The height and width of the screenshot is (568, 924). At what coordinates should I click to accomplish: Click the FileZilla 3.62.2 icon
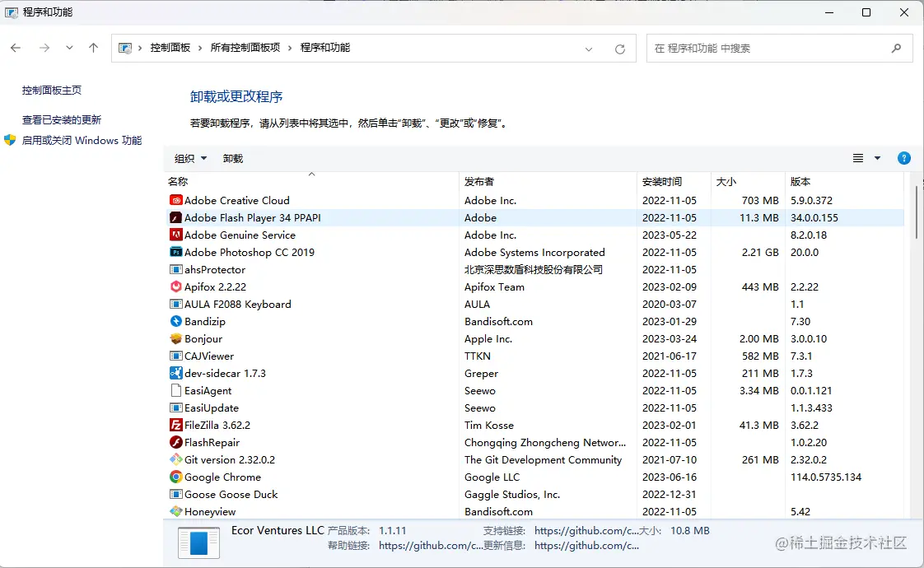[175, 425]
